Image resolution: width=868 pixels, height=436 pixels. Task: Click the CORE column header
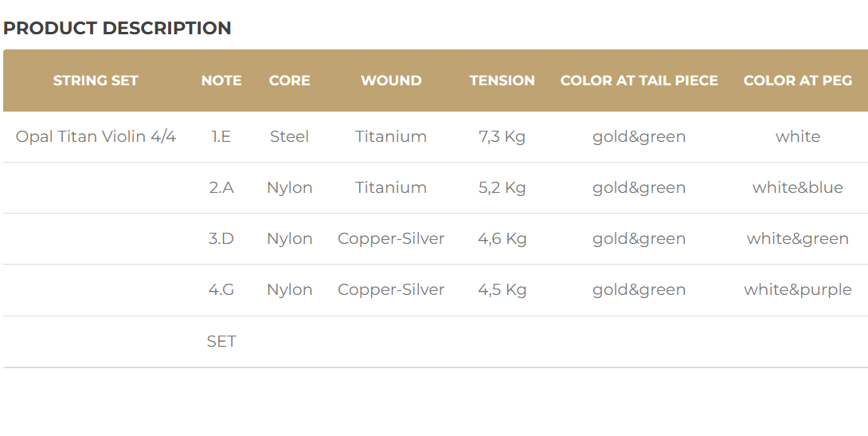[x=289, y=81]
